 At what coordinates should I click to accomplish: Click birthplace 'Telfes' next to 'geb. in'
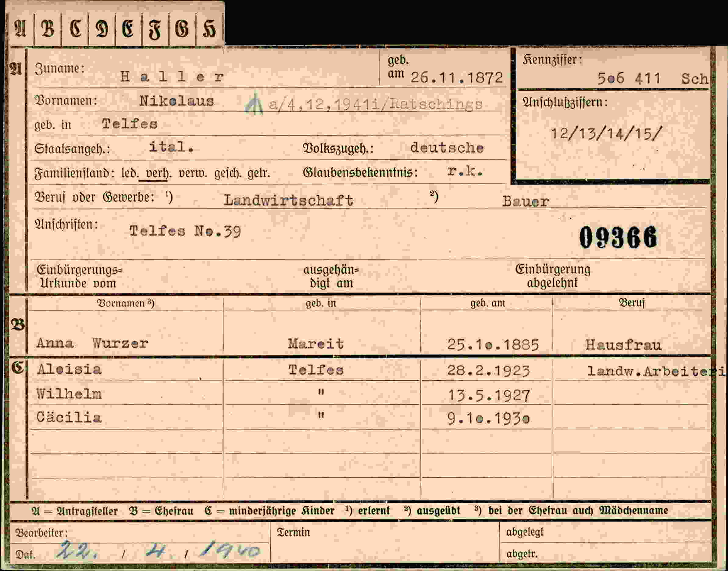(130, 124)
